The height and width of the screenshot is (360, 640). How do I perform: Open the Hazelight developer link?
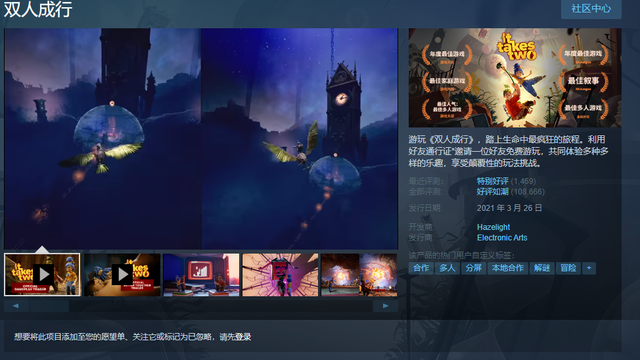(x=493, y=227)
